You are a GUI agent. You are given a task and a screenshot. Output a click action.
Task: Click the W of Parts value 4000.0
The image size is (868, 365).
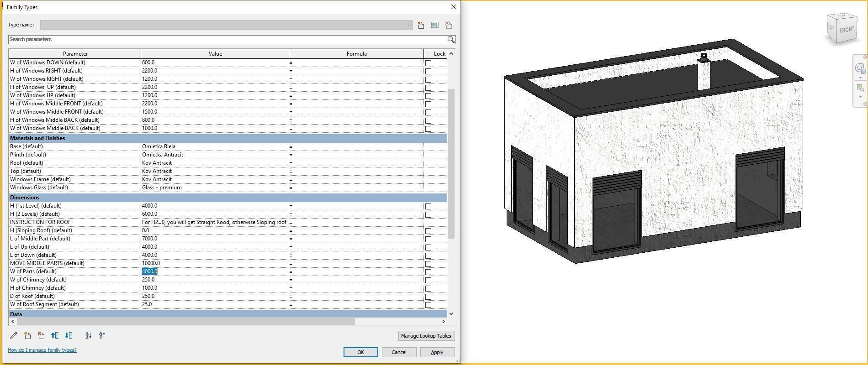point(149,271)
